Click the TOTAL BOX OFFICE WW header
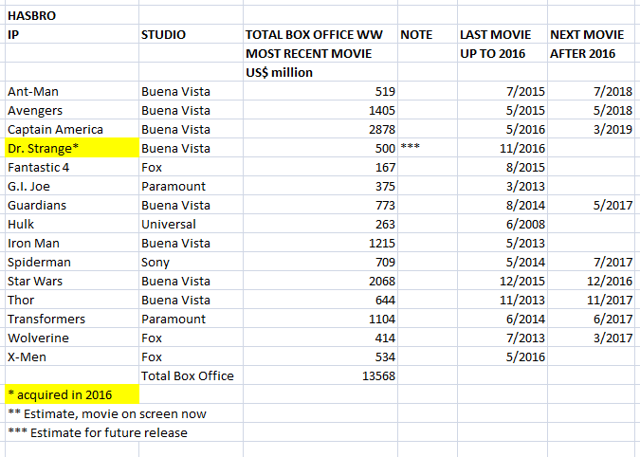This screenshot has width=640, height=457. click(x=320, y=34)
